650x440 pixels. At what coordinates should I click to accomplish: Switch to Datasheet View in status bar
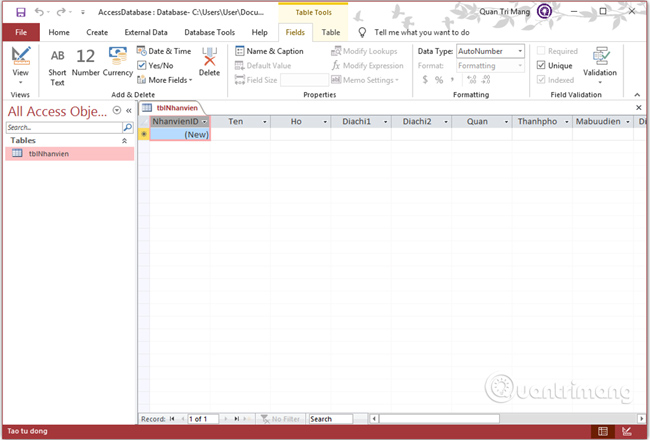[x=603, y=431]
